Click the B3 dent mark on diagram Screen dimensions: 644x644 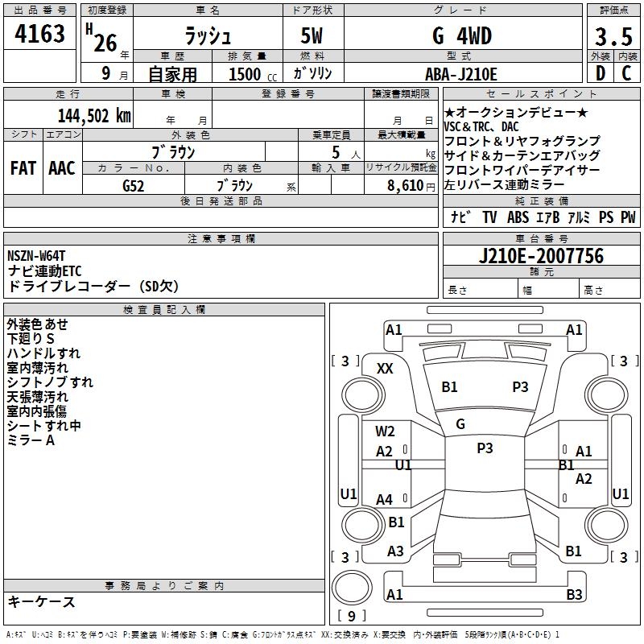click(x=574, y=594)
